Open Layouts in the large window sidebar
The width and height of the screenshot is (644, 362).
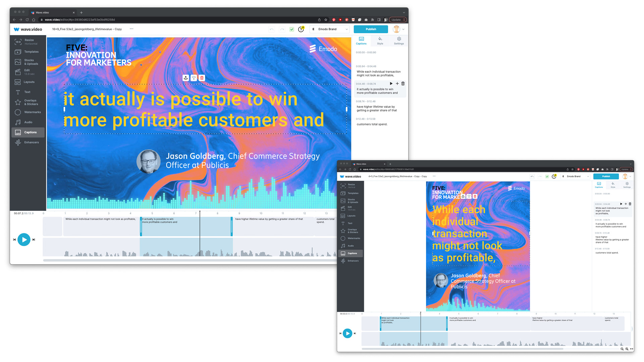pos(28,82)
